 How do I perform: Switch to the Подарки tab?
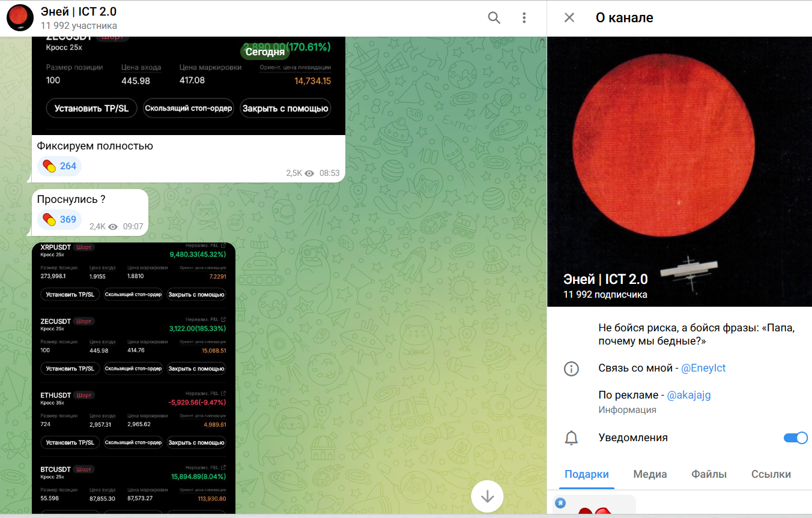[587, 474]
